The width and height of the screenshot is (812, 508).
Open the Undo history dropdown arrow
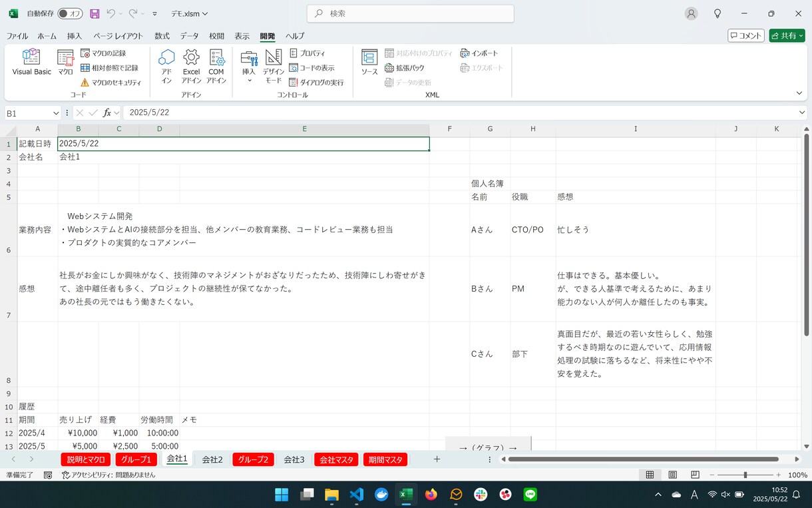tap(121, 13)
